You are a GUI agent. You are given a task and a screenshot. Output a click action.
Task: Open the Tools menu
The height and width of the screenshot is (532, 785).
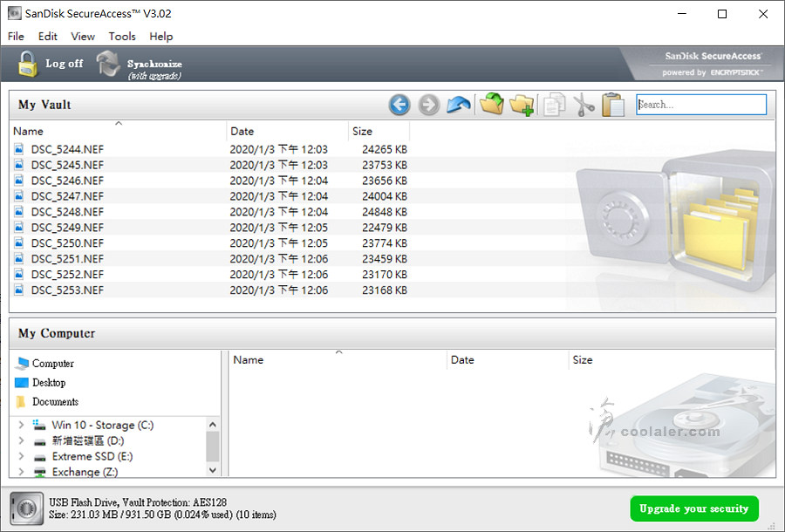click(122, 37)
